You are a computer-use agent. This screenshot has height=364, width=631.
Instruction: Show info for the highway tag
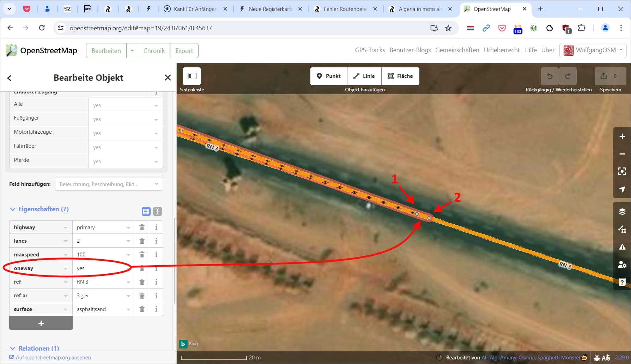click(x=156, y=227)
